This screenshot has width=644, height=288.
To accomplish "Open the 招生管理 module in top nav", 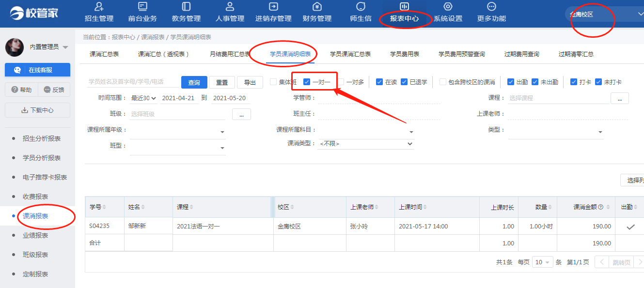I will pos(99,13).
